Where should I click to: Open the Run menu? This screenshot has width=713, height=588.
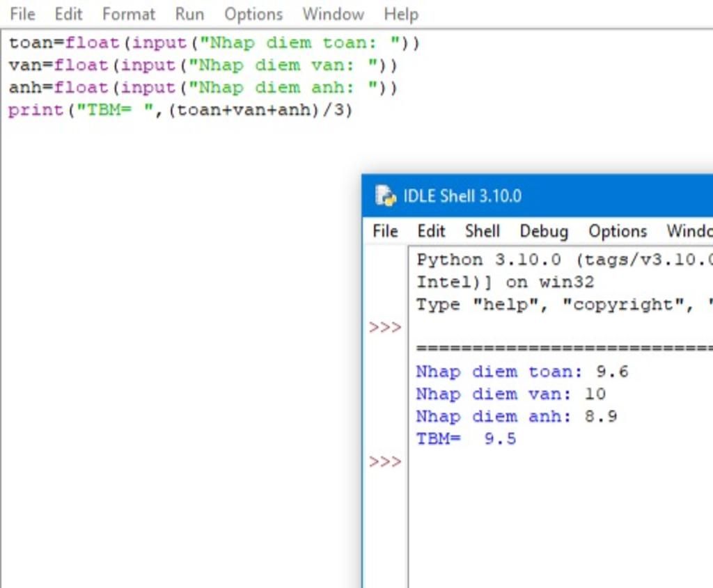point(189,14)
